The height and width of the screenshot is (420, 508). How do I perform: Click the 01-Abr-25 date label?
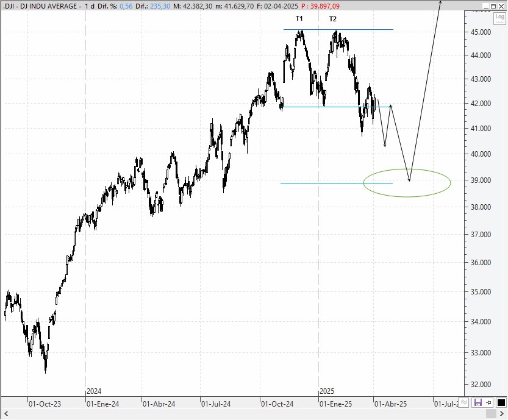coord(390,404)
